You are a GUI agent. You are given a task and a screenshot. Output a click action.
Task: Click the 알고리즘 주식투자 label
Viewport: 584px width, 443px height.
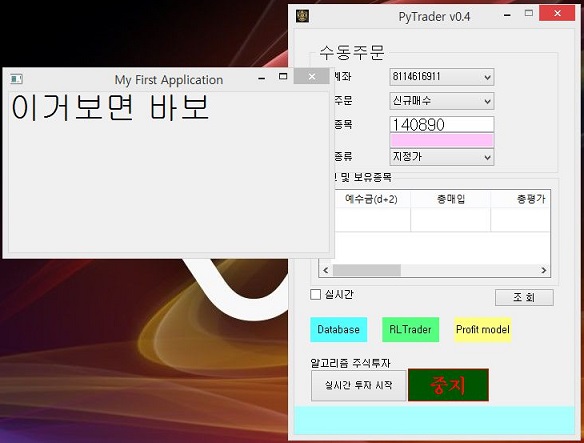pyautogui.click(x=350, y=363)
